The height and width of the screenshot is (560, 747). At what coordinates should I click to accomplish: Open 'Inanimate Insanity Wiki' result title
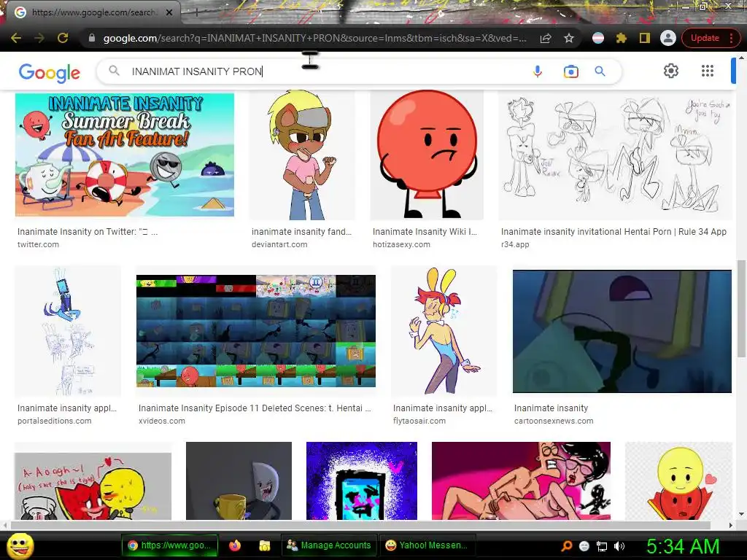pyautogui.click(x=425, y=232)
